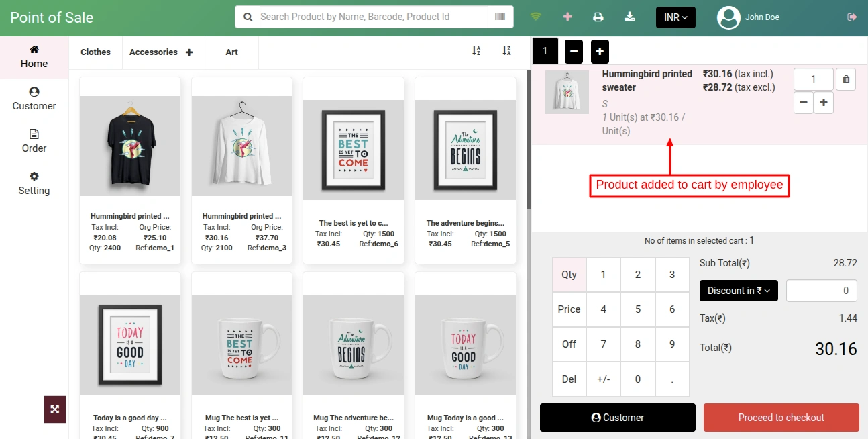Toggle fullscreen with the expand icon
The image size is (868, 439).
(54, 409)
